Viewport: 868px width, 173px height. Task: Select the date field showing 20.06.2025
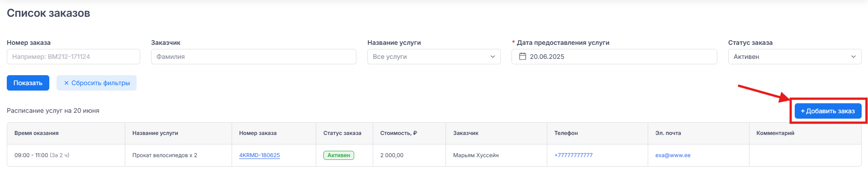coord(614,57)
